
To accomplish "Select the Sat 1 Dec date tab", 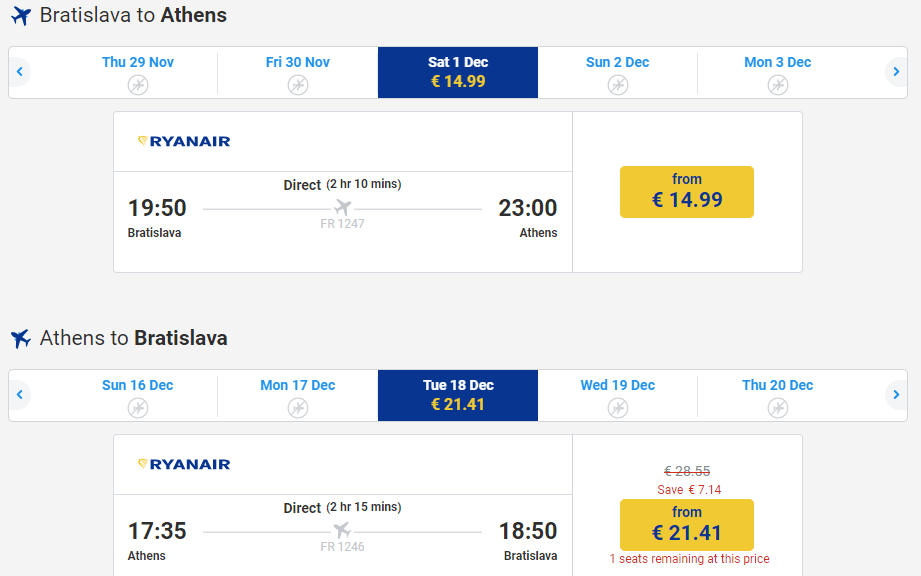I will coord(458,72).
